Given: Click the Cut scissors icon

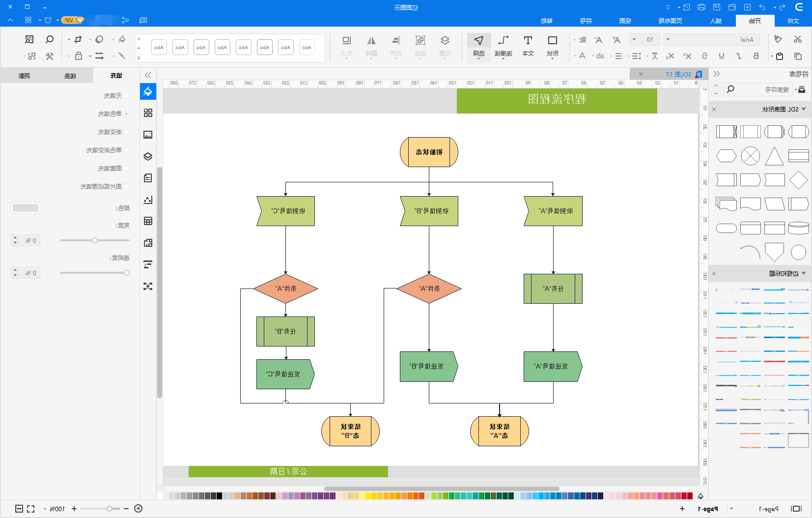Looking at the screenshot, I should pyautogui.click(x=798, y=39).
